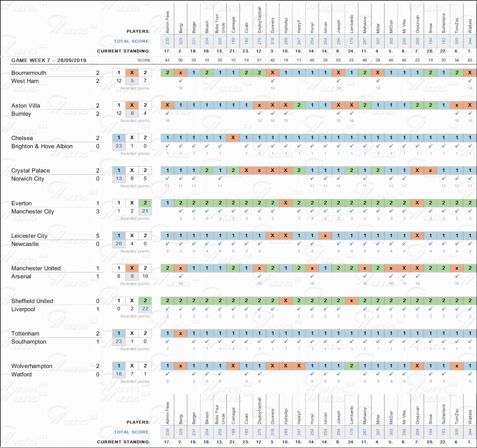Click Waters' checkmark in Wolverhampton vs Watford row
This screenshot has height=448, width=477.
coord(470,374)
